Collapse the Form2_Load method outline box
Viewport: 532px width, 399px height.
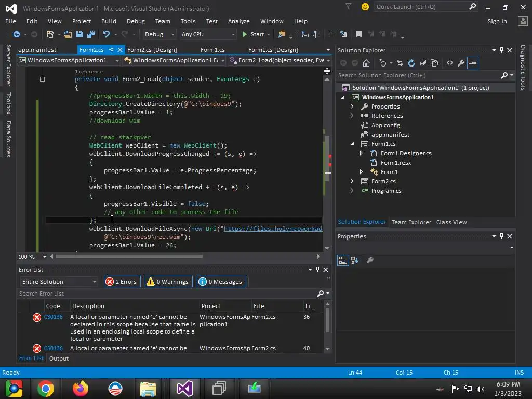[43, 79]
